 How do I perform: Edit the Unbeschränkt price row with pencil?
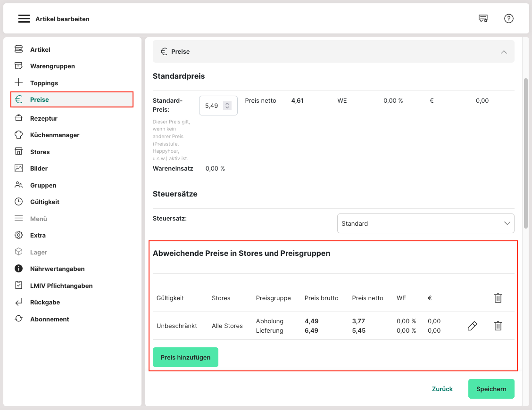(472, 326)
